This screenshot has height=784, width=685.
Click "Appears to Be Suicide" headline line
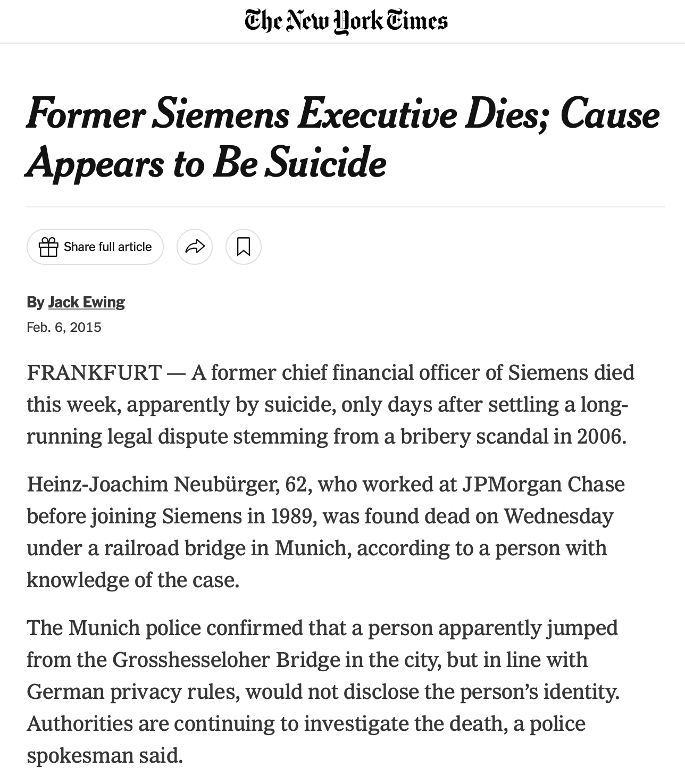tap(206, 162)
